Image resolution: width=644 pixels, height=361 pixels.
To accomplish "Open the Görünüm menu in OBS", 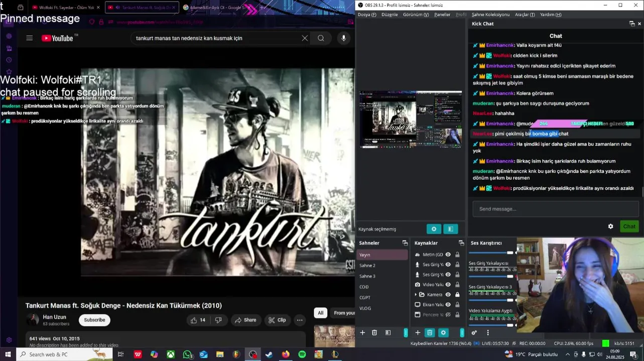I will tap(416, 15).
